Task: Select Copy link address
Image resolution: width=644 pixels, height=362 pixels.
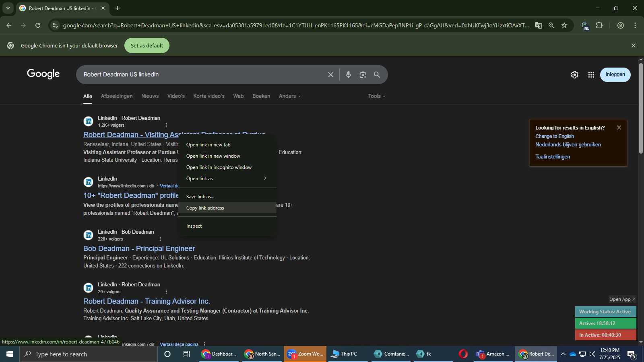Action: [227, 208]
